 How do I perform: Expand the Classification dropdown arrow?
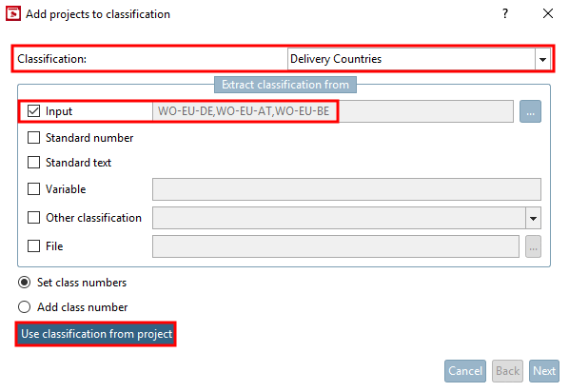coord(542,59)
